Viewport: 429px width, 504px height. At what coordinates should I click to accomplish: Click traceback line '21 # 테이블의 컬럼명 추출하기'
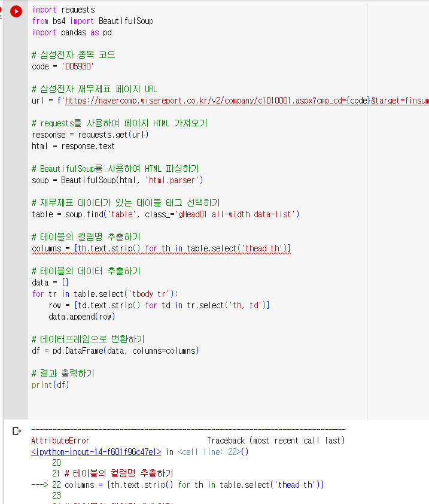(112, 473)
